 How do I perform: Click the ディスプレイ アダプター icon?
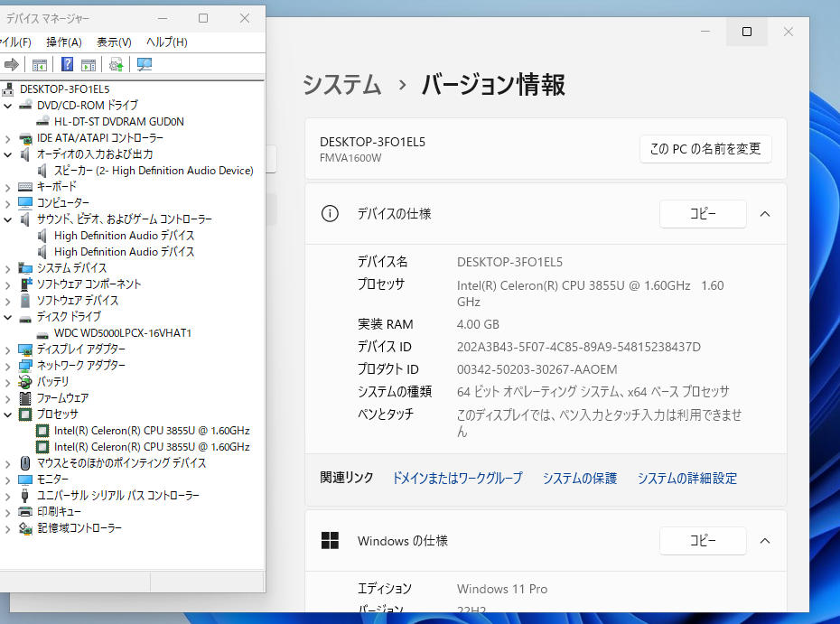(25, 349)
